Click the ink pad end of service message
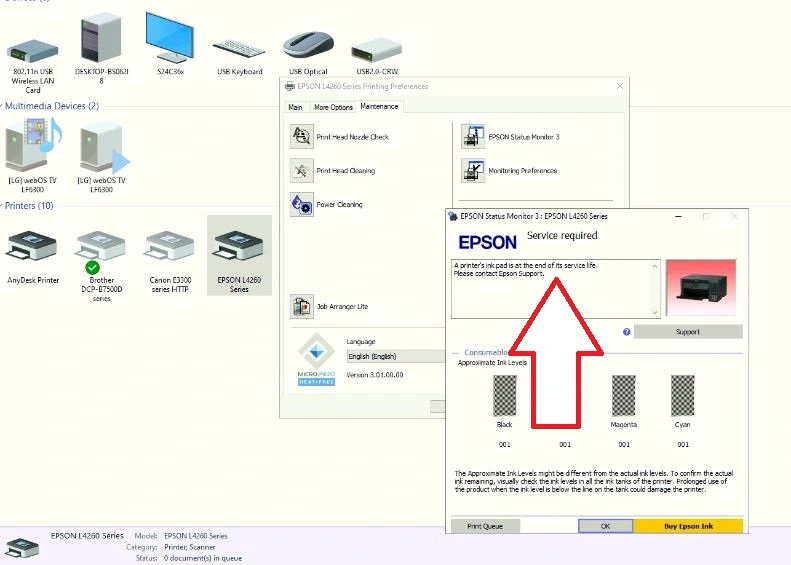The image size is (791, 565). tap(525, 269)
